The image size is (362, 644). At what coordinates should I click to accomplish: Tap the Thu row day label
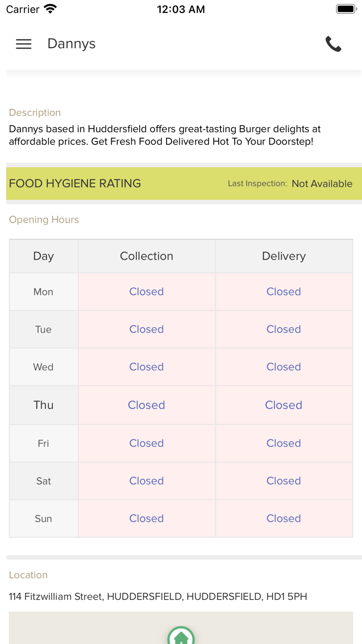point(43,405)
